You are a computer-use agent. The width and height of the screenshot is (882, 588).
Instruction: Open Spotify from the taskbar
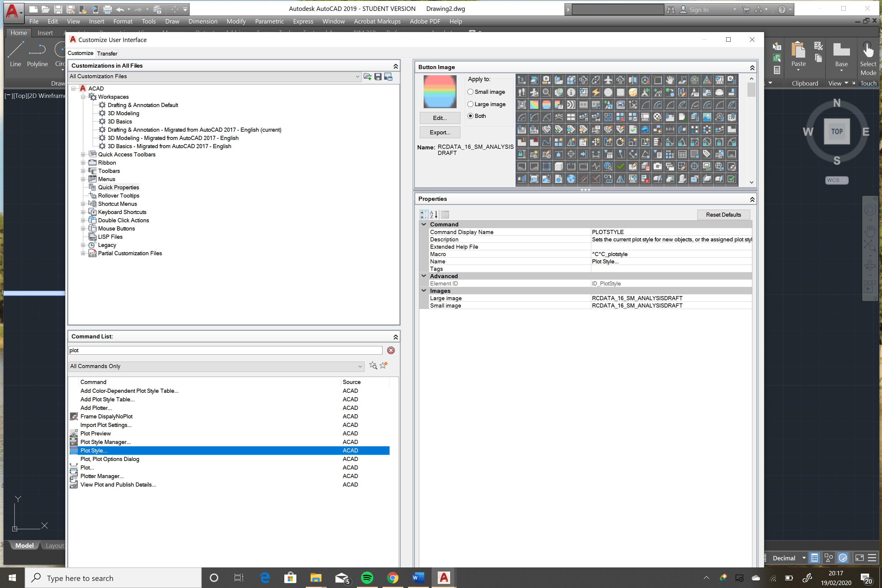[x=367, y=578]
